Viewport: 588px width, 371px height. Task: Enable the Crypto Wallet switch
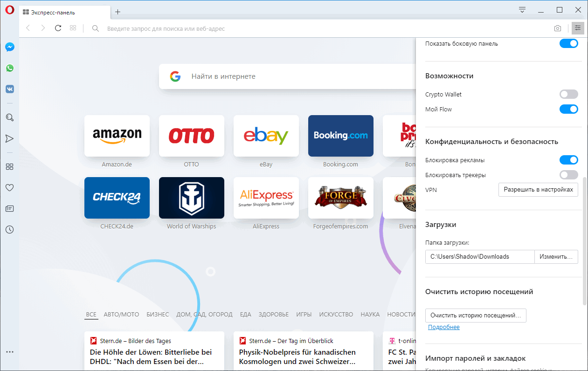pos(568,94)
